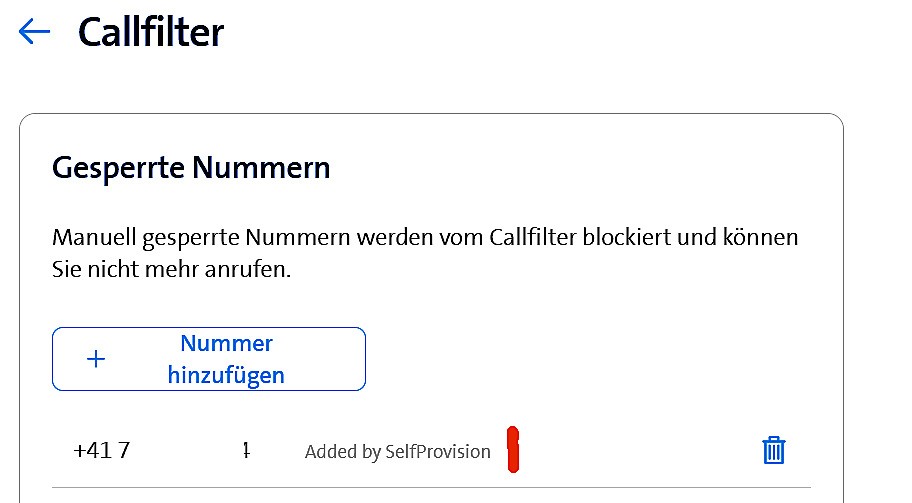Delete the blocked number with trash icon
This screenshot has width=912, height=503.
point(774,450)
